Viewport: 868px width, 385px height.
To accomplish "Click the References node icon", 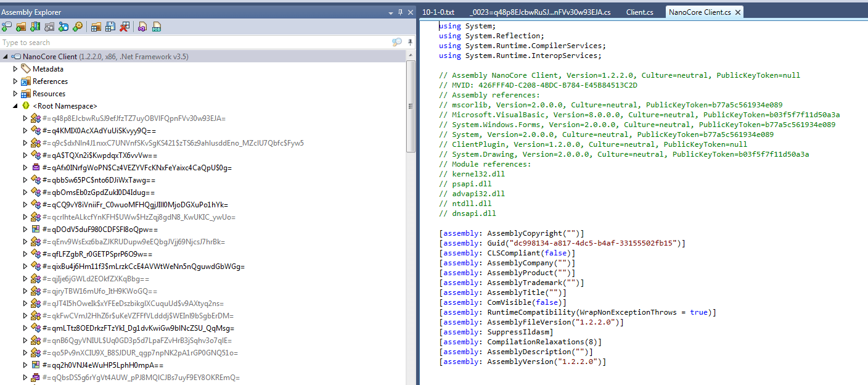I will click(26, 81).
